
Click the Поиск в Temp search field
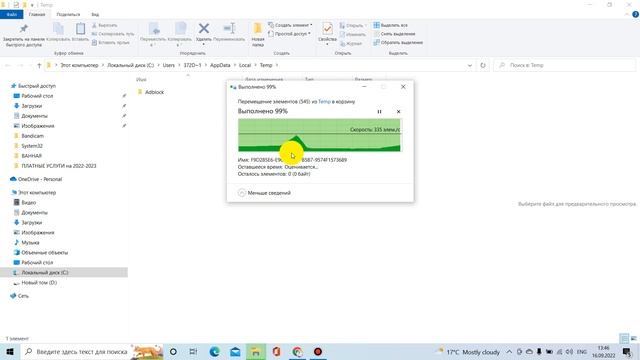(564, 65)
